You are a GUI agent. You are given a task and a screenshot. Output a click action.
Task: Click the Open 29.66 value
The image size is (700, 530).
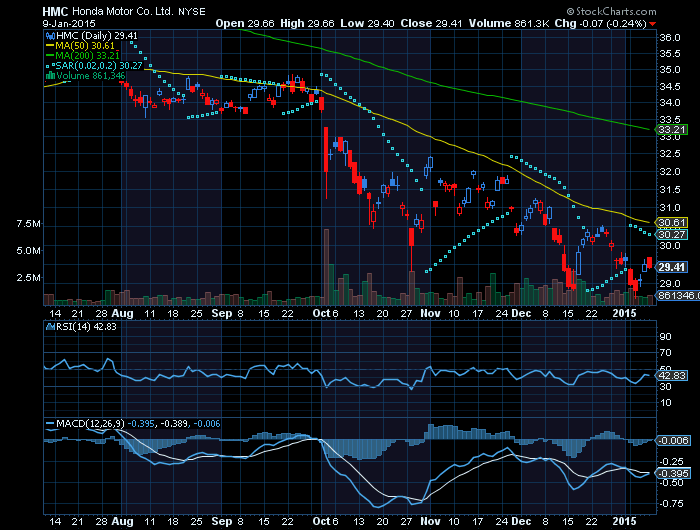tap(245, 23)
